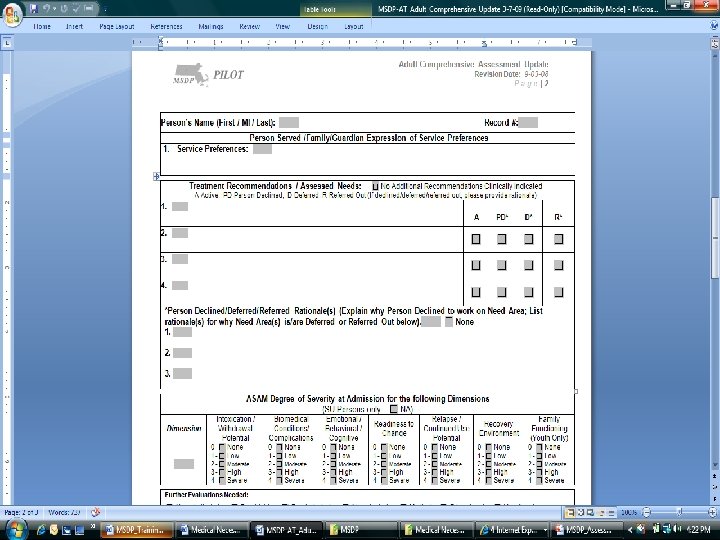This screenshot has height=540, width=720.
Task: Check the D box for recommendation 3
Action: (529, 265)
